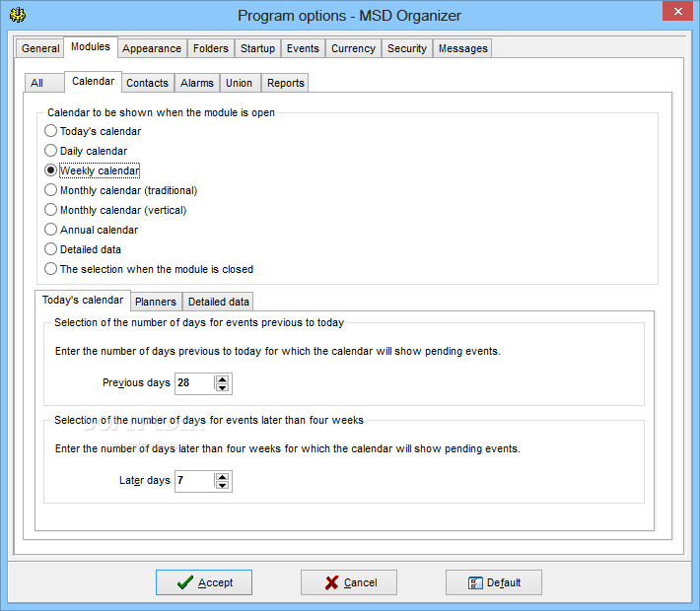Switch to the Startup tab
This screenshot has width=700, height=611.
pyautogui.click(x=257, y=48)
